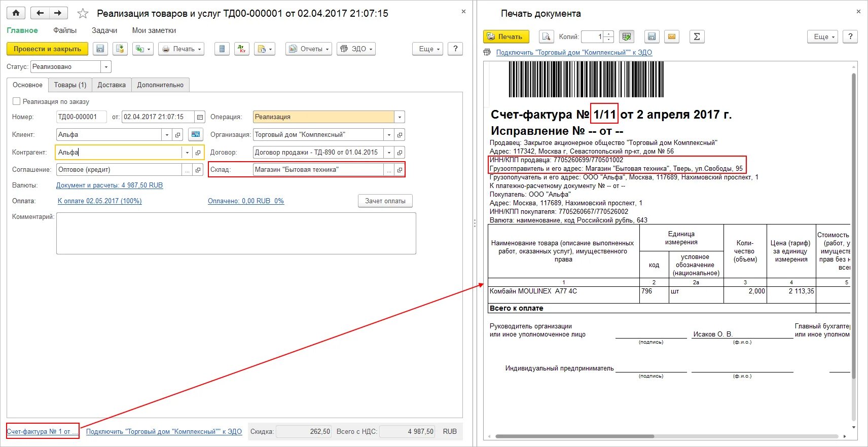The image size is (868, 447).
Task: Open Документ и расчеты: 4 987,50 RUB link
Action: pyautogui.click(x=110, y=185)
